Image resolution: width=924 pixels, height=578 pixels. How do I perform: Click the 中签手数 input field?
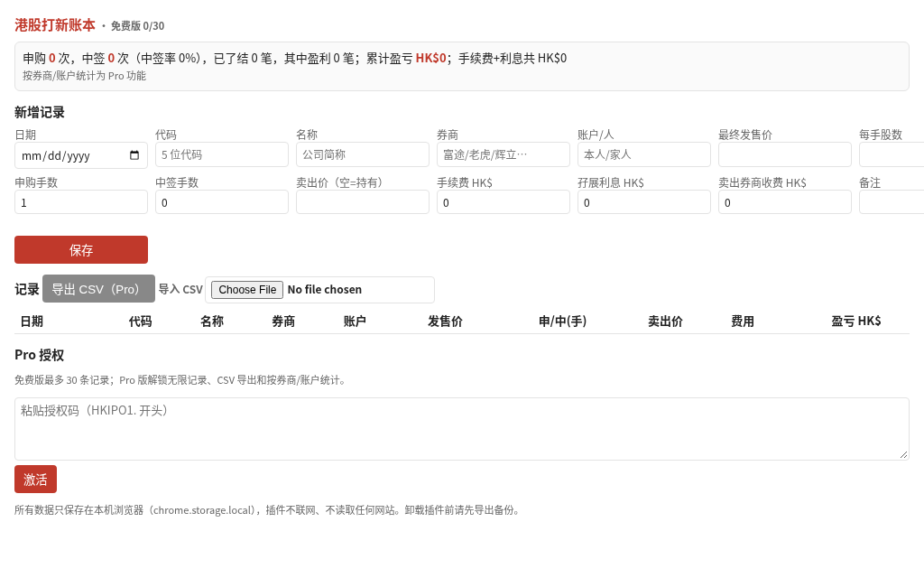(x=222, y=202)
